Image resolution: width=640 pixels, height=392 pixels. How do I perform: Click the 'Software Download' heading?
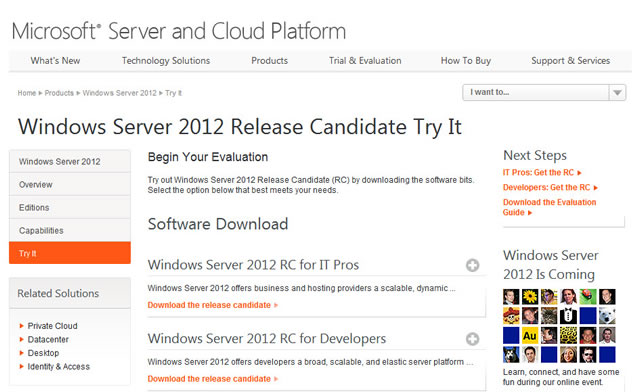[x=218, y=224]
